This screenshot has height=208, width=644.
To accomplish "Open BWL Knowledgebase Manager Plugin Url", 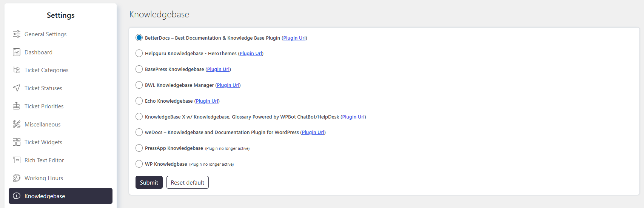I will click(x=228, y=85).
